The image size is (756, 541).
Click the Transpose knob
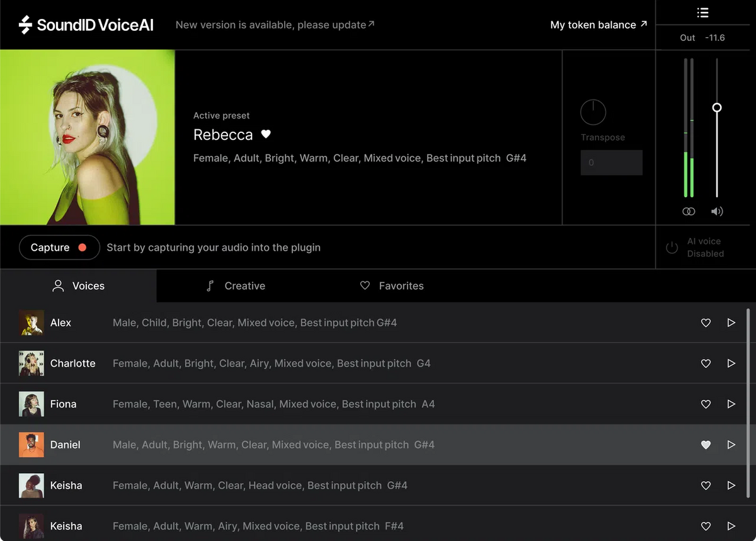[x=593, y=111]
